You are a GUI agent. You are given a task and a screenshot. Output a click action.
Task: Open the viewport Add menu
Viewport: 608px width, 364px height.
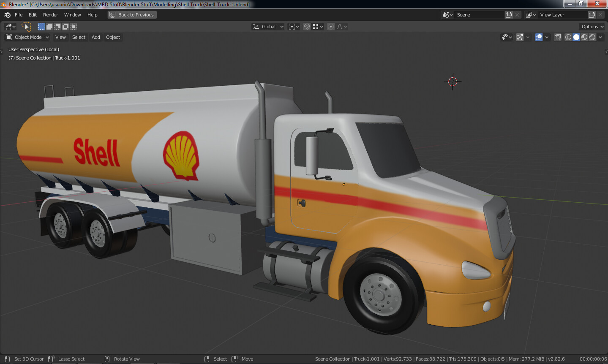tap(96, 37)
